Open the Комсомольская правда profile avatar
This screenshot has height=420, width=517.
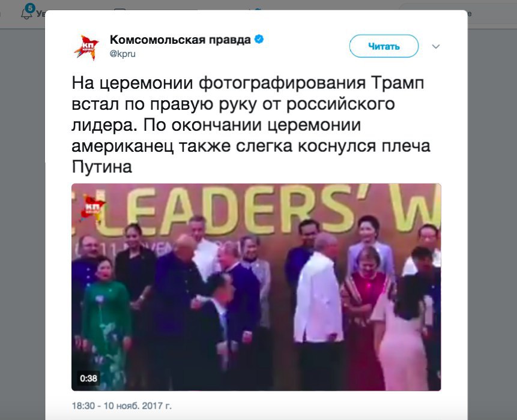pos(86,47)
